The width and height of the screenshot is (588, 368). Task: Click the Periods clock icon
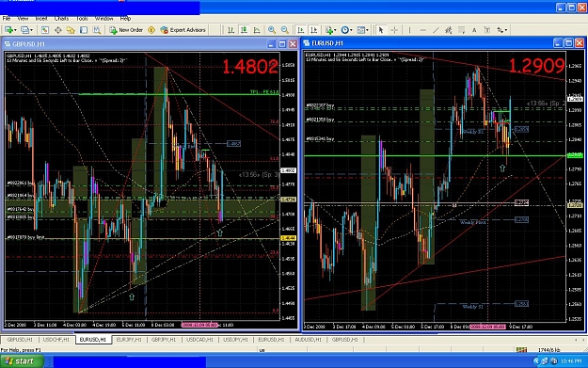pyautogui.click(x=344, y=30)
